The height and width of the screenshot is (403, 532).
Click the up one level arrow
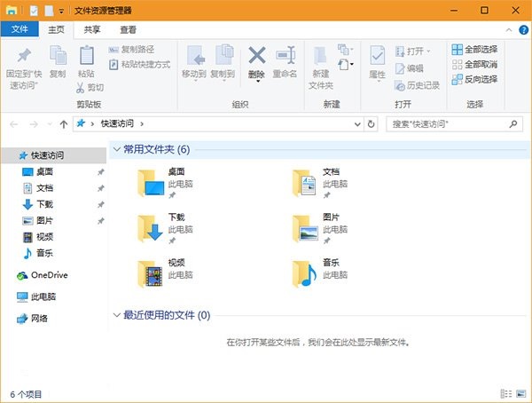(x=64, y=124)
